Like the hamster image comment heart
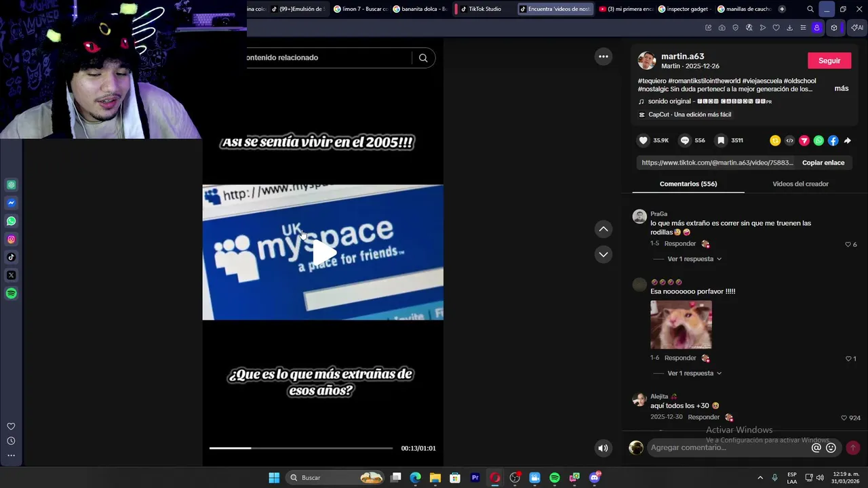Screen dimensions: 868x488 pos(848,359)
